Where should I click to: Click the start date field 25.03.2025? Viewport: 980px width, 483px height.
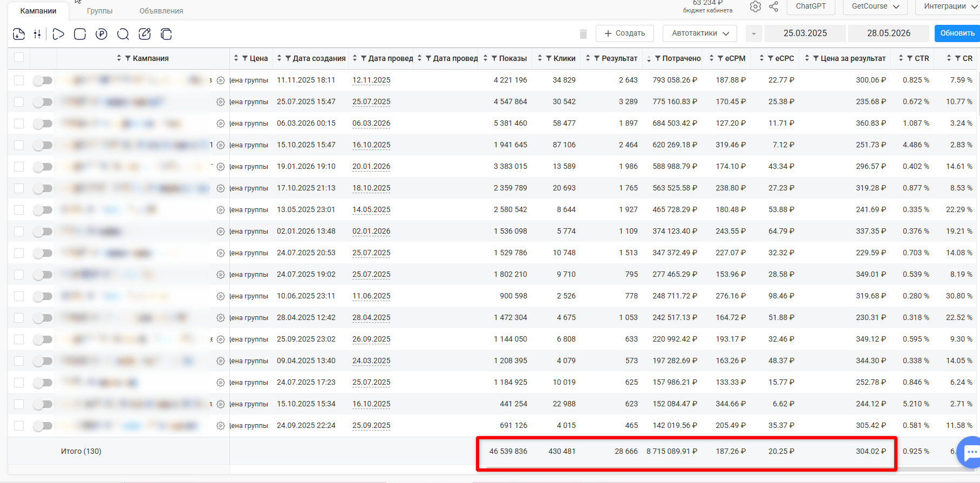pyautogui.click(x=805, y=33)
